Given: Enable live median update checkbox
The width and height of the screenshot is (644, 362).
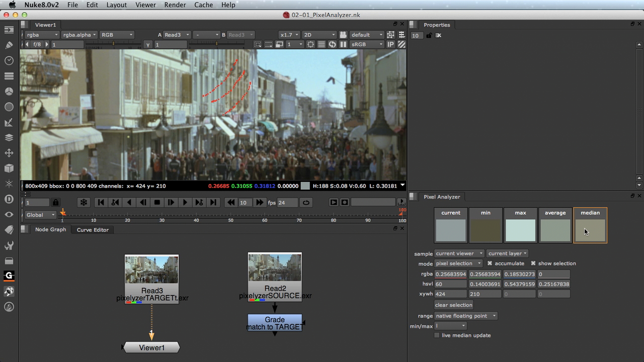Looking at the screenshot, I should (x=437, y=335).
